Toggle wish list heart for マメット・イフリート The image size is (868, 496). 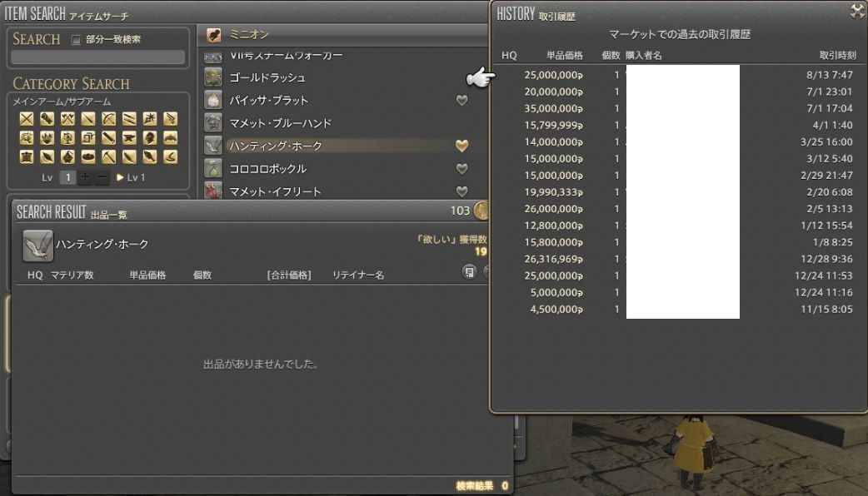[461, 191]
